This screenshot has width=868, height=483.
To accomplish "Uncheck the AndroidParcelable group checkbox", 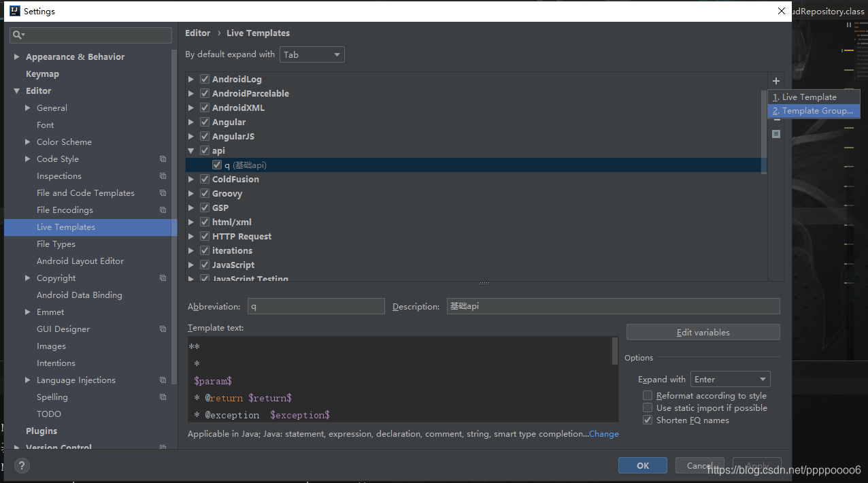I will (205, 94).
